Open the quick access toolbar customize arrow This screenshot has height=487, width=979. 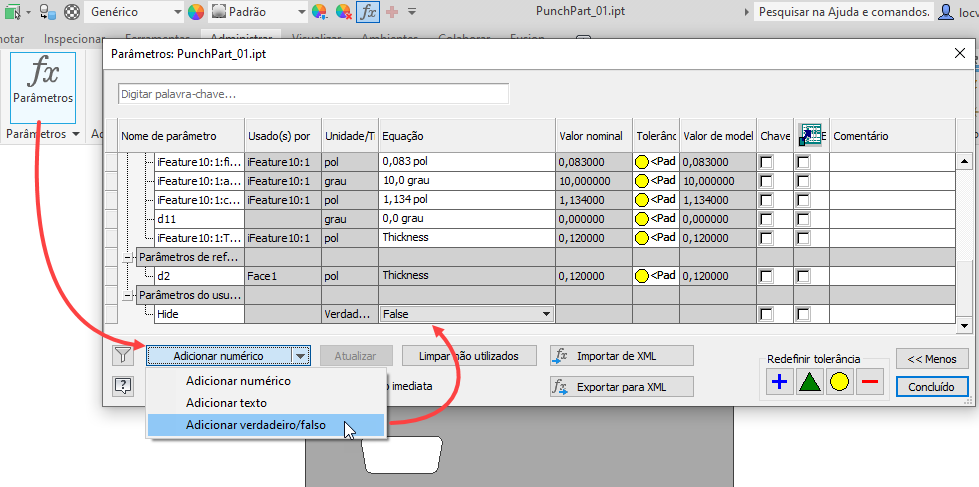pyautogui.click(x=412, y=11)
